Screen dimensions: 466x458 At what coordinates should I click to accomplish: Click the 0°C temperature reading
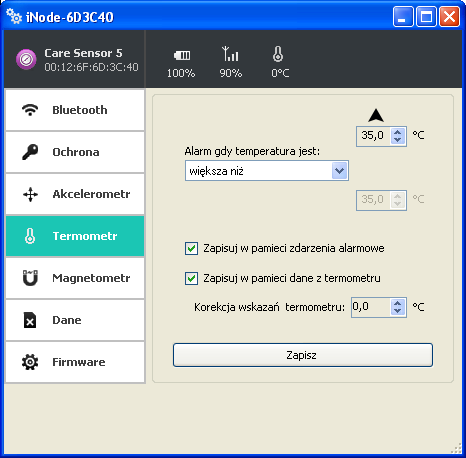(x=280, y=73)
